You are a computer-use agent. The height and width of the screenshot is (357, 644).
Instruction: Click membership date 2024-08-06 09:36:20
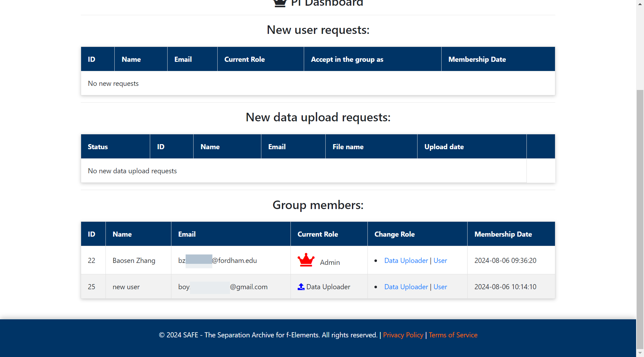coord(505,260)
